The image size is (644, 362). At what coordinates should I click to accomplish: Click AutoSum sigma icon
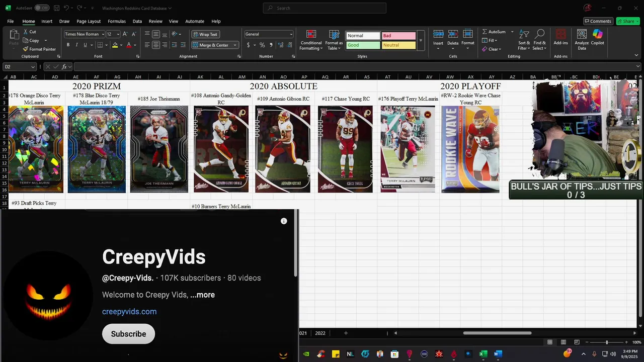pyautogui.click(x=485, y=32)
